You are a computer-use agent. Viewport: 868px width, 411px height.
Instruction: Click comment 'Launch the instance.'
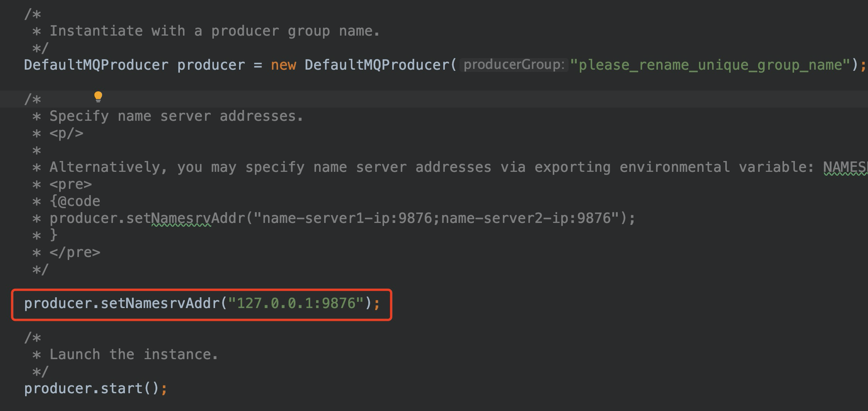(x=134, y=354)
